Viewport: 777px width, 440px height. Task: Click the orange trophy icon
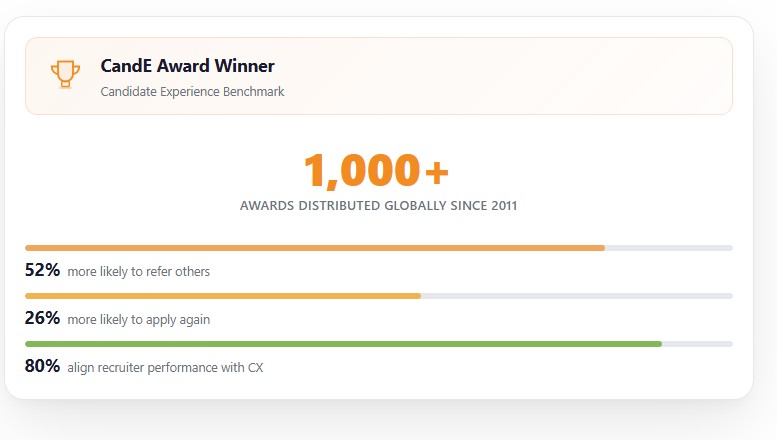(65, 74)
